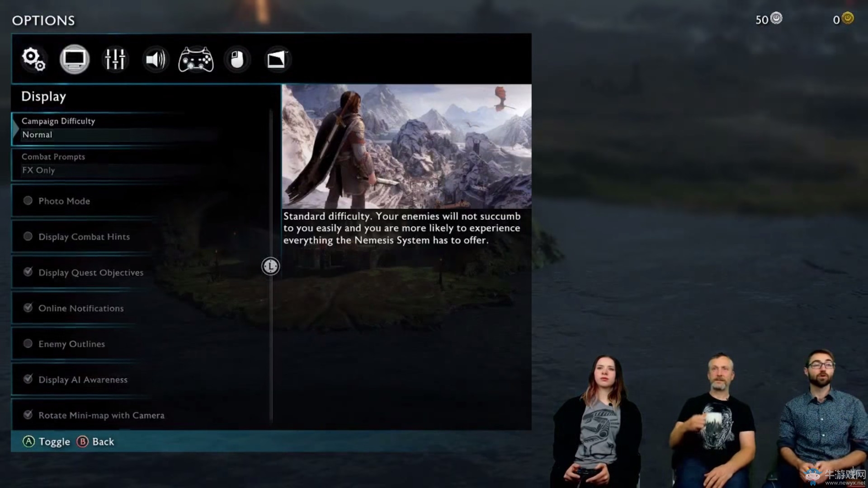868x488 pixels.
Task: Click the 50 silver currency count
Action: pos(762,20)
